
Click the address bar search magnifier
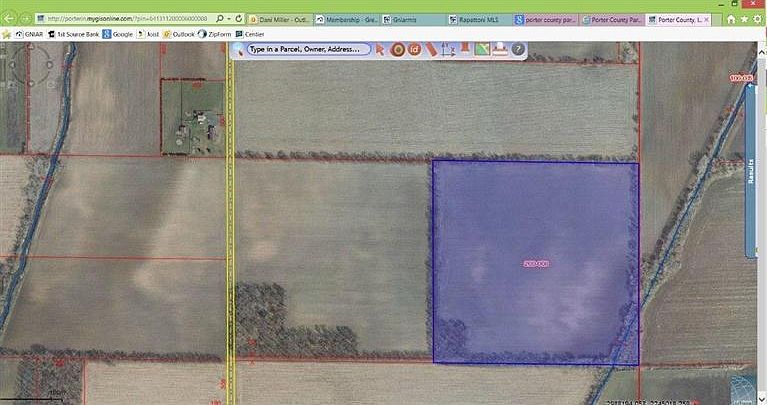coord(220,19)
